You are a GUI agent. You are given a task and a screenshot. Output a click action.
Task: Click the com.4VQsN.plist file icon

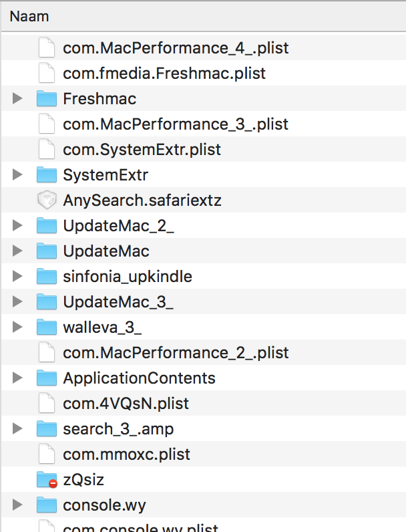[x=47, y=403]
